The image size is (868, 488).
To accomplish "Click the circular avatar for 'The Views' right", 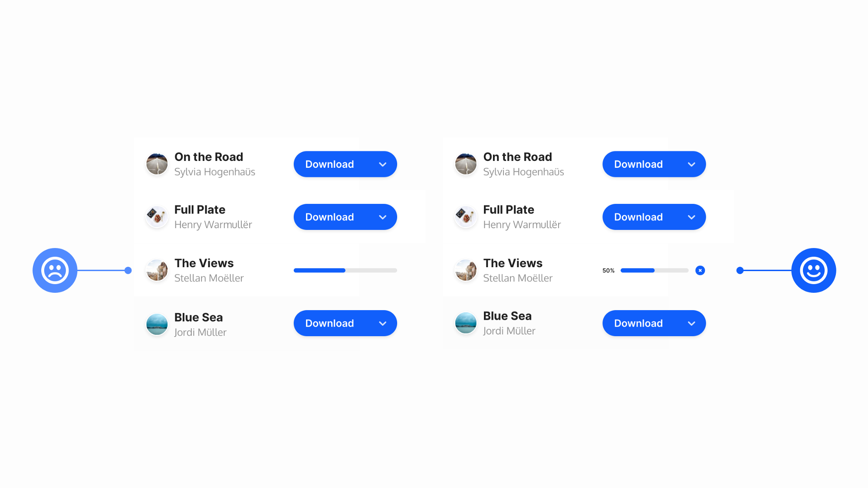I will (x=466, y=270).
